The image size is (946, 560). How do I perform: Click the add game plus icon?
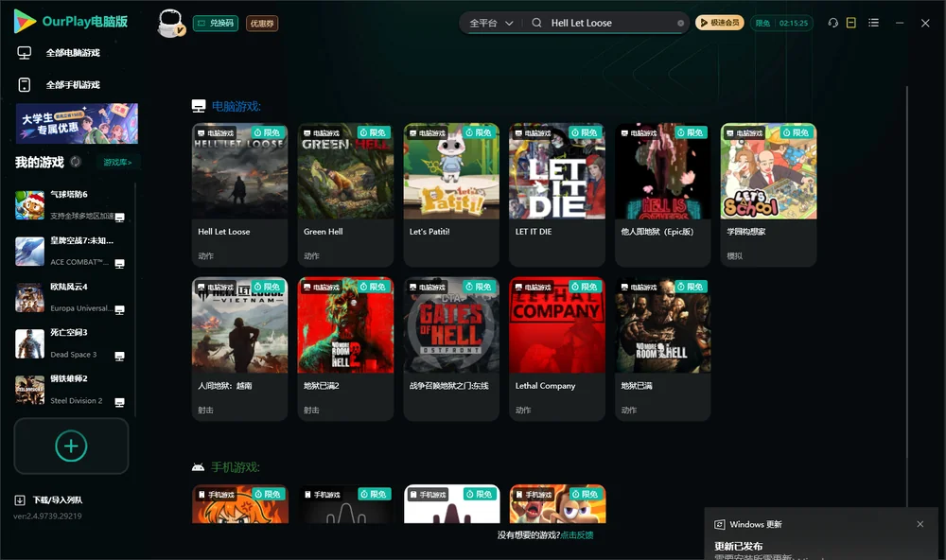(71, 446)
